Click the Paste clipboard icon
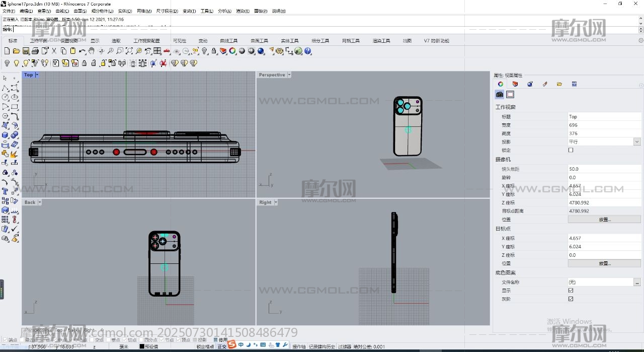644x352 pixels. pos(73,51)
